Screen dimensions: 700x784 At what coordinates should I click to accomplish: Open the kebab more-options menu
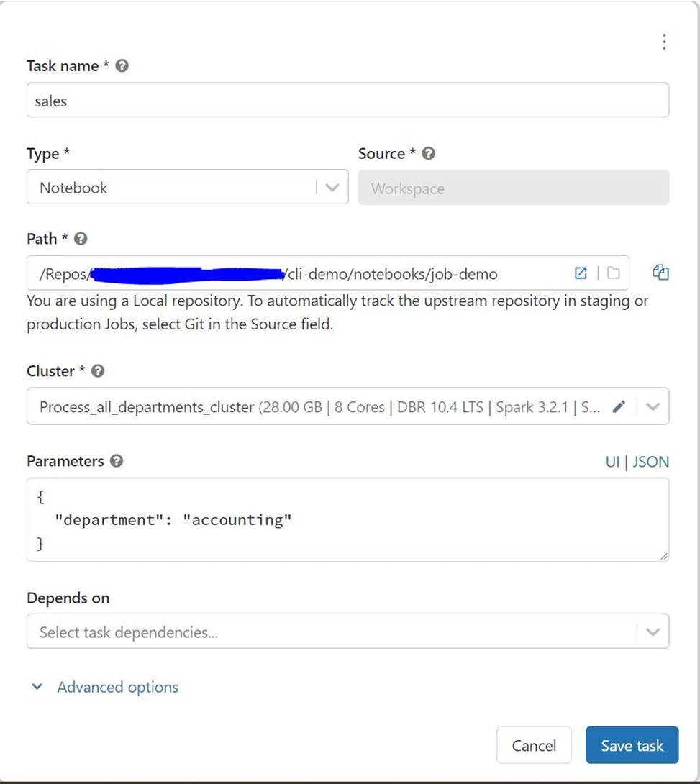(663, 42)
